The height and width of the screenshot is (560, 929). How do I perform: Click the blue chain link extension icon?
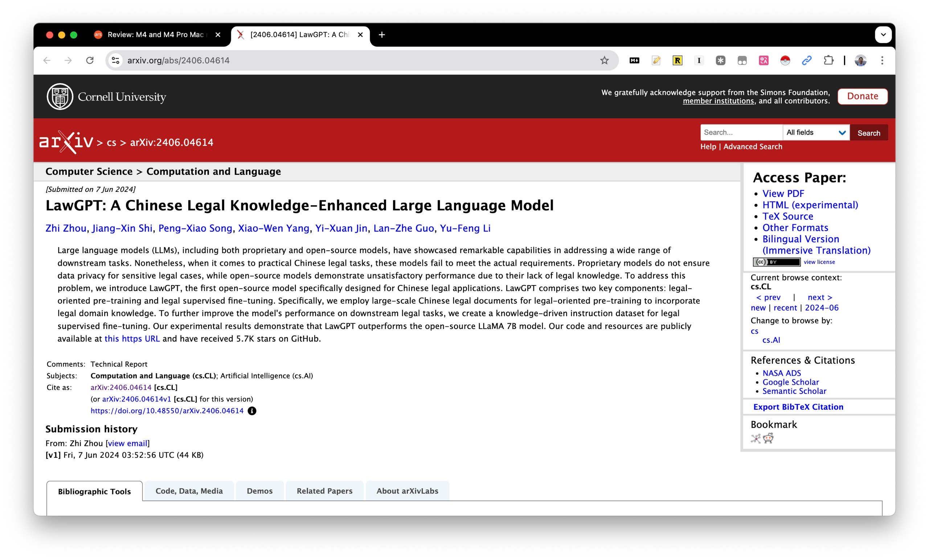click(x=806, y=60)
